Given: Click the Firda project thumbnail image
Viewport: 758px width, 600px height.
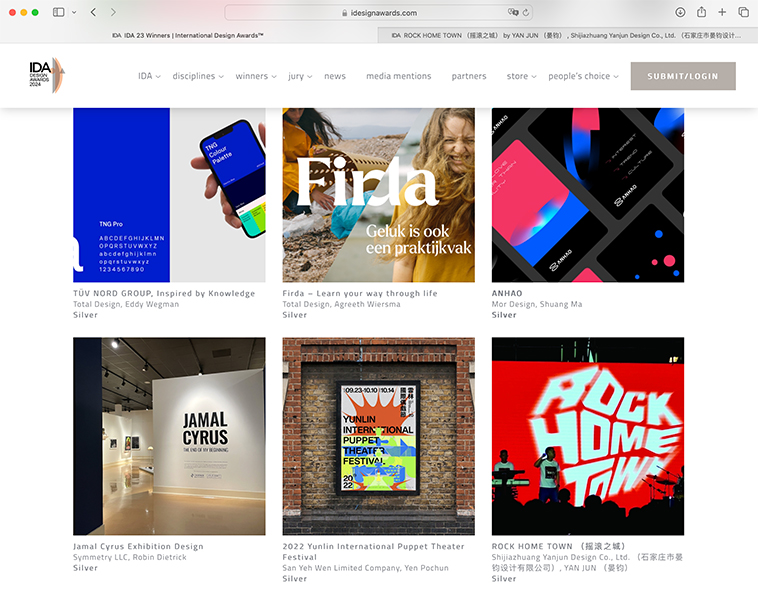Looking at the screenshot, I should [x=378, y=195].
